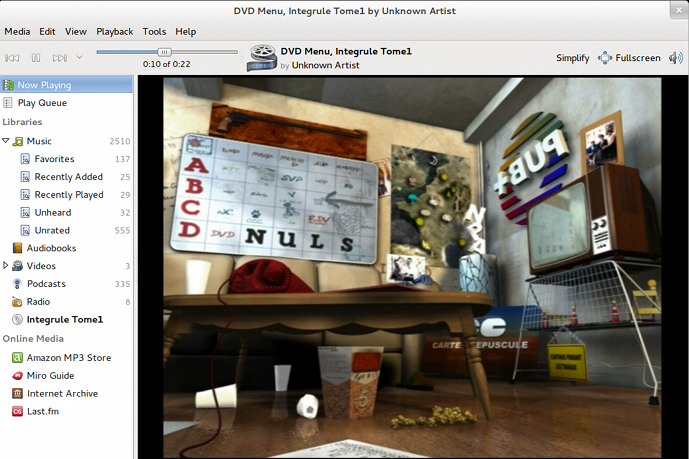Screen dimensions: 689x459
Task: Click the Amazon MP3 Store icon
Action: 17,358
